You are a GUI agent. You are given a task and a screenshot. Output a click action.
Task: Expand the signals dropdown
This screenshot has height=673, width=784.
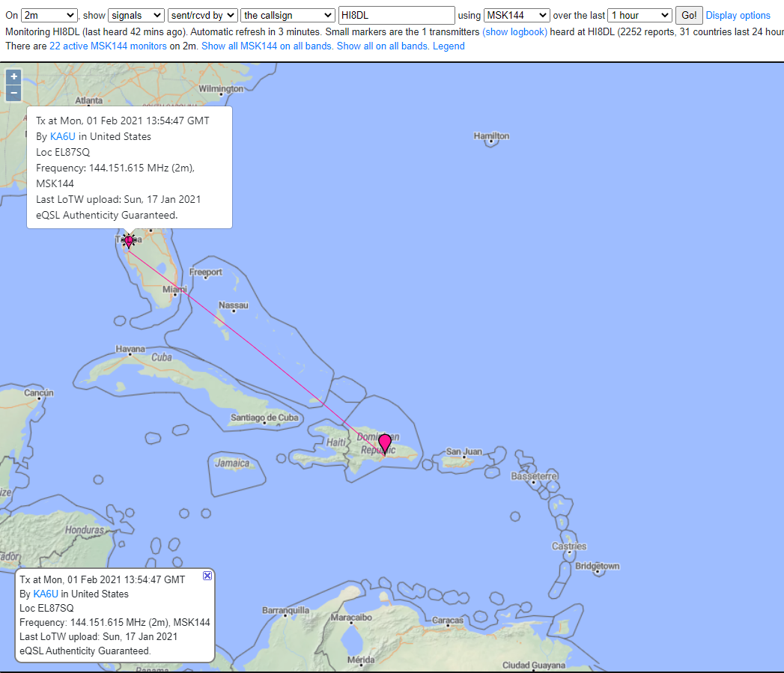pos(136,15)
